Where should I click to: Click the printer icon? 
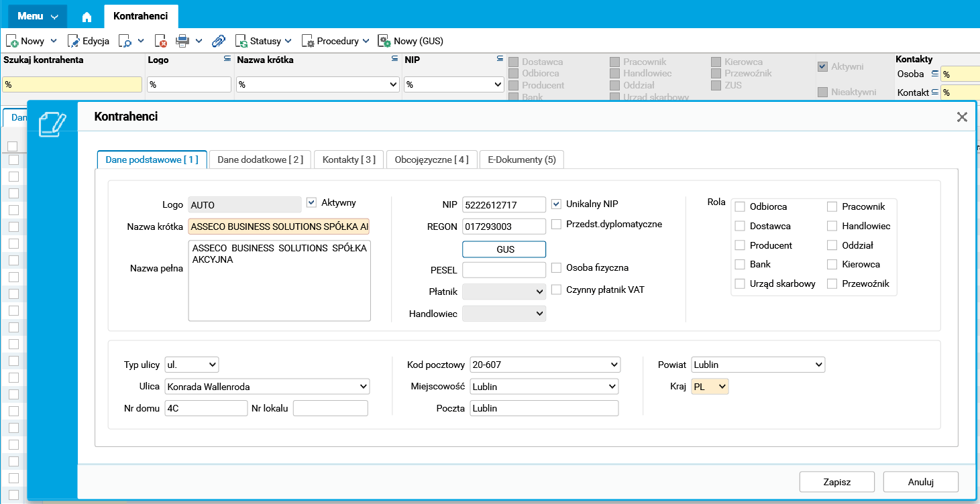click(182, 41)
